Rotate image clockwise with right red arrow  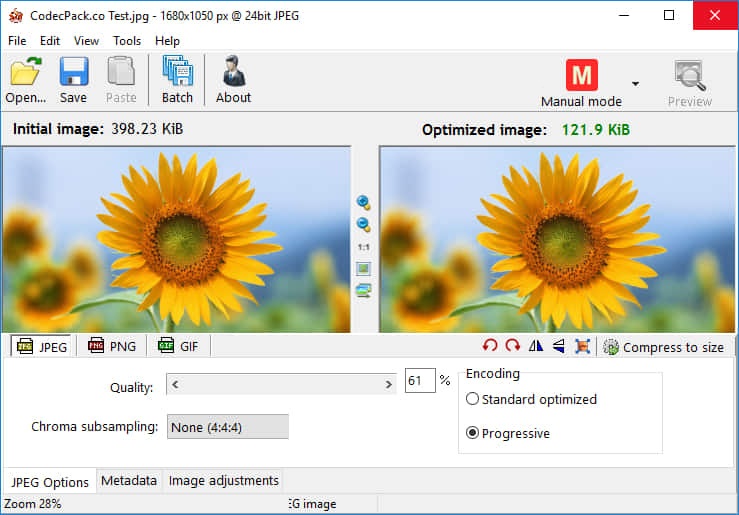pyautogui.click(x=512, y=346)
